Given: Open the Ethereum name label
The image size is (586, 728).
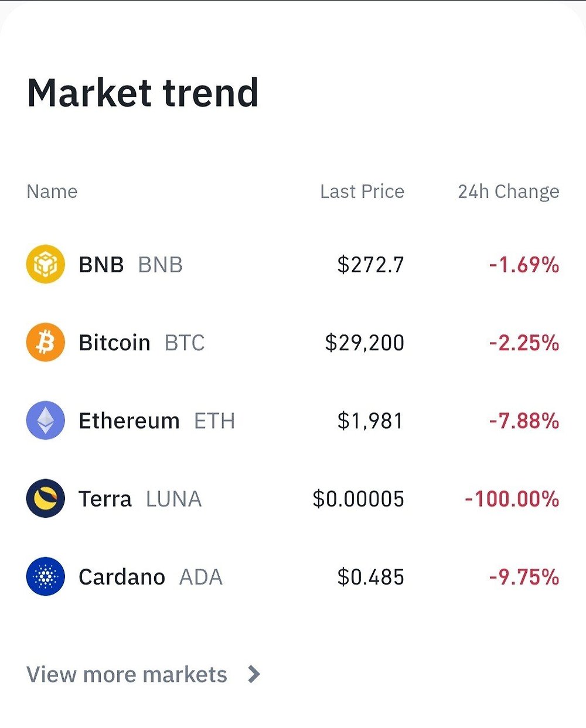Looking at the screenshot, I should pos(129,421).
